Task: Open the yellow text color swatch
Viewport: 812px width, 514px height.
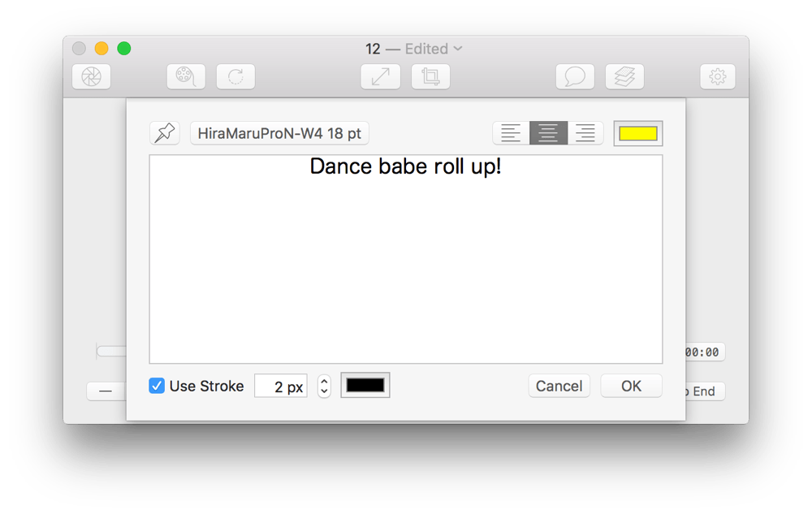Action: coord(638,133)
